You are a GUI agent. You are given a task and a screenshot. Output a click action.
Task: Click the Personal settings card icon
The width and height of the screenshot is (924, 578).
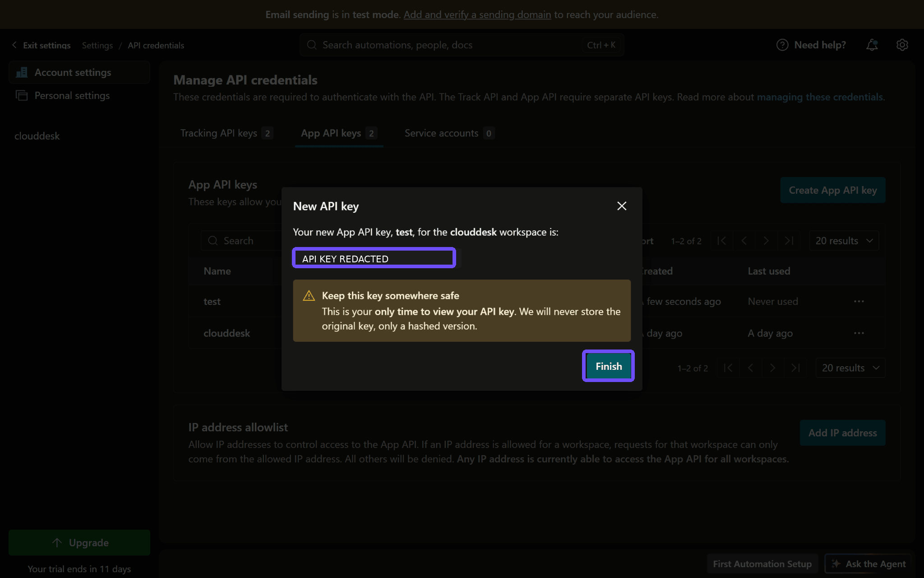(22, 95)
